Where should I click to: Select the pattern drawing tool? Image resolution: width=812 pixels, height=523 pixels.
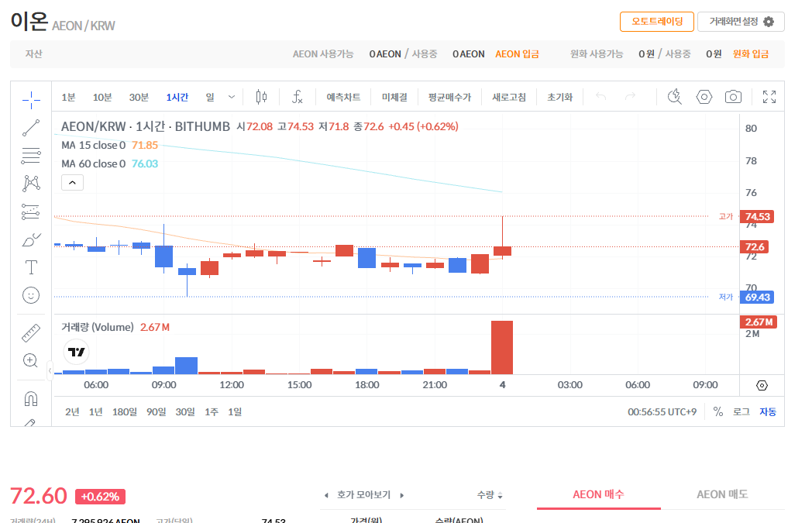pyautogui.click(x=31, y=184)
